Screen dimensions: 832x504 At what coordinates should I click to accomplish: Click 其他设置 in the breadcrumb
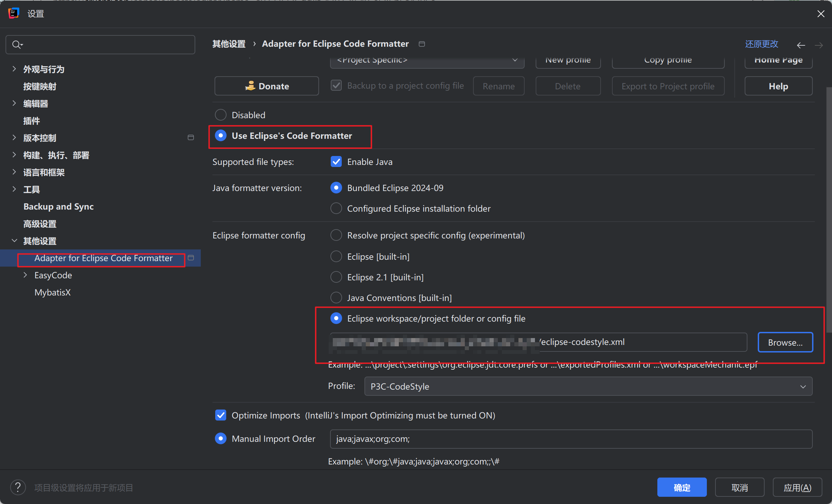pyautogui.click(x=229, y=44)
